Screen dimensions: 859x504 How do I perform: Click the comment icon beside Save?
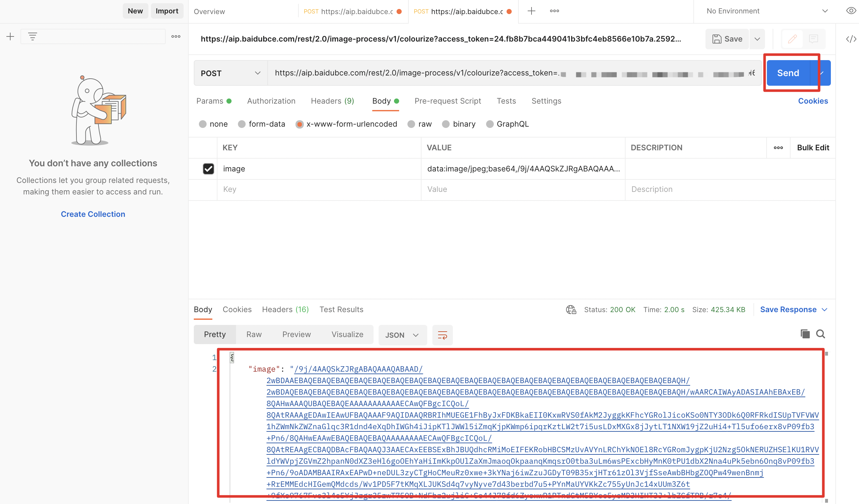813,39
